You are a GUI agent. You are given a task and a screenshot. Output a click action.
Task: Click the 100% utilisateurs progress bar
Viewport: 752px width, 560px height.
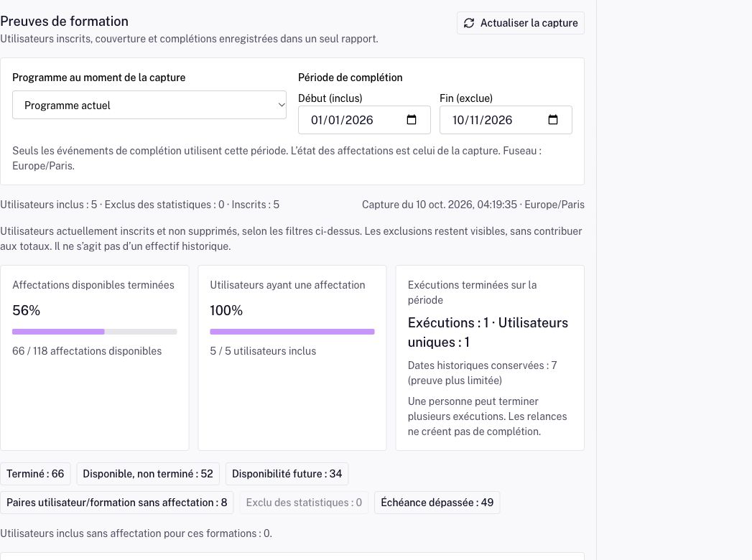point(292,332)
